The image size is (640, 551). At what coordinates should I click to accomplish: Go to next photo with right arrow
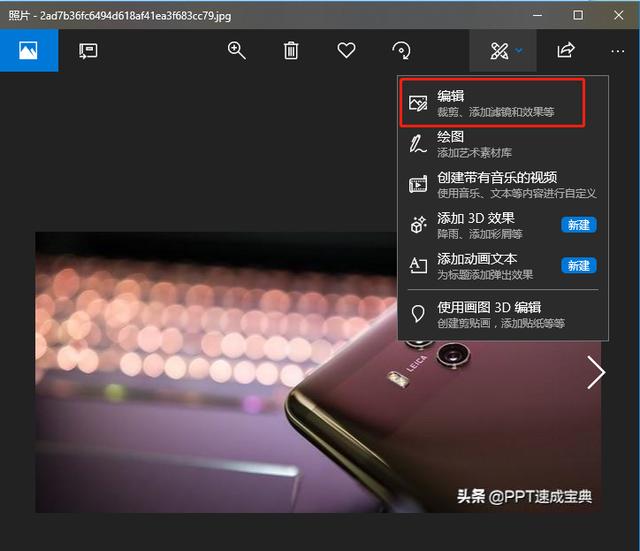tap(596, 372)
